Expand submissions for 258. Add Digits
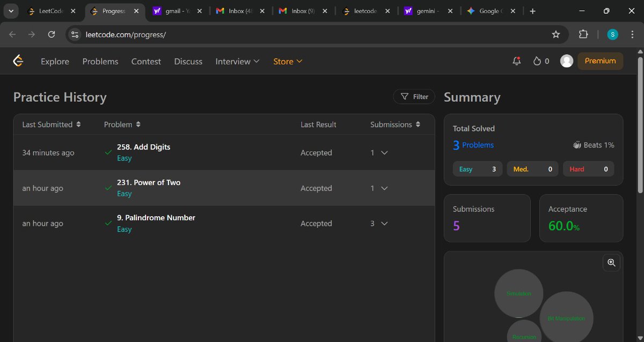This screenshot has height=342, width=644. tap(384, 153)
